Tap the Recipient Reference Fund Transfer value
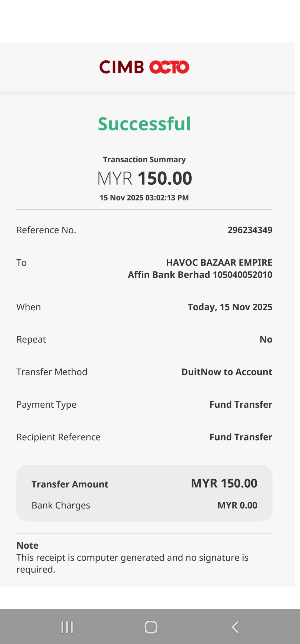The height and width of the screenshot is (644, 300). point(241,437)
